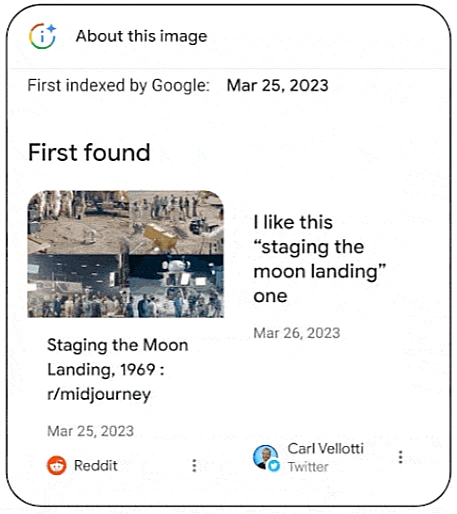Open the 'I like this staging' tweet
The height and width of the screenshot is (514, 457).
[x=319, y=259]
